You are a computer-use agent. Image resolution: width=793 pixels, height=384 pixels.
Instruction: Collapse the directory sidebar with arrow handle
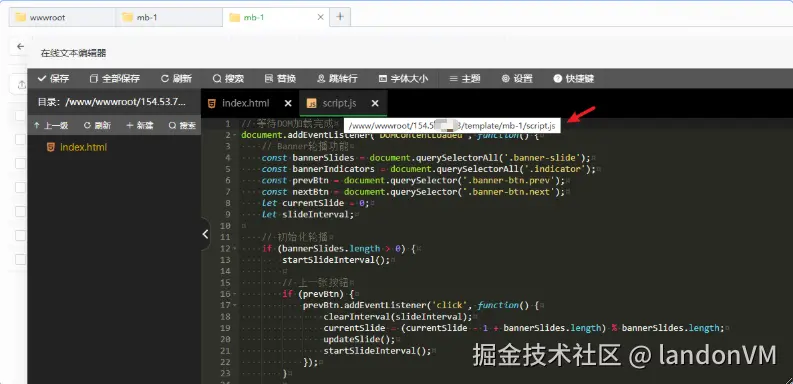pos(205,234)
